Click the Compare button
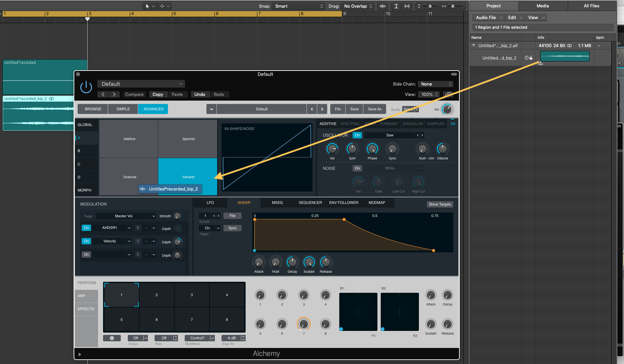 134,95
